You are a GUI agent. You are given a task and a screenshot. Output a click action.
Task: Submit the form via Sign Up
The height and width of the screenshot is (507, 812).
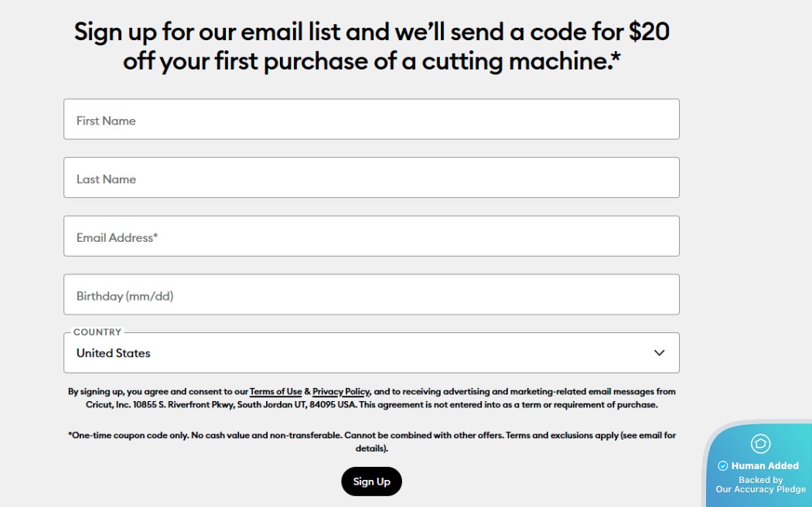[x=371, y=481]
